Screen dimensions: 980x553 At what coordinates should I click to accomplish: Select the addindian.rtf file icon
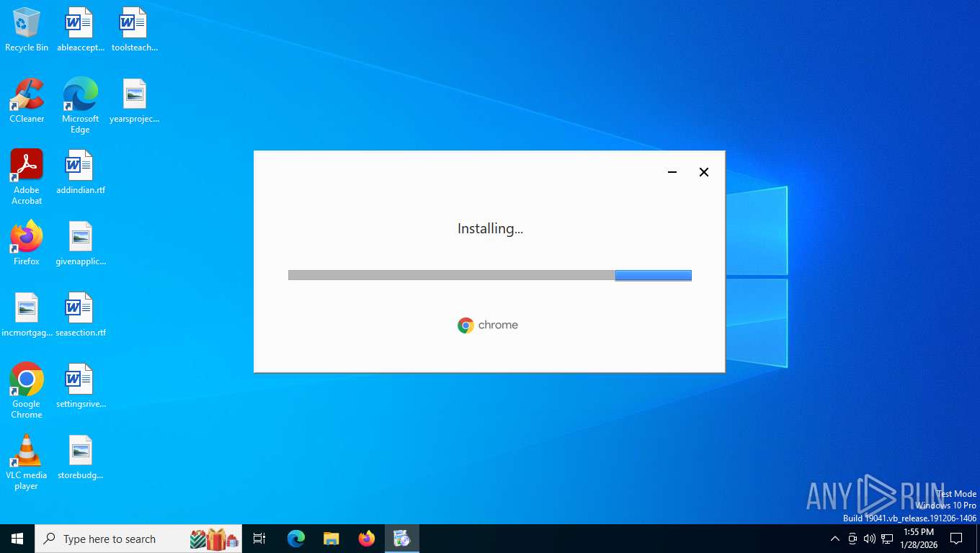coord(80,172)
